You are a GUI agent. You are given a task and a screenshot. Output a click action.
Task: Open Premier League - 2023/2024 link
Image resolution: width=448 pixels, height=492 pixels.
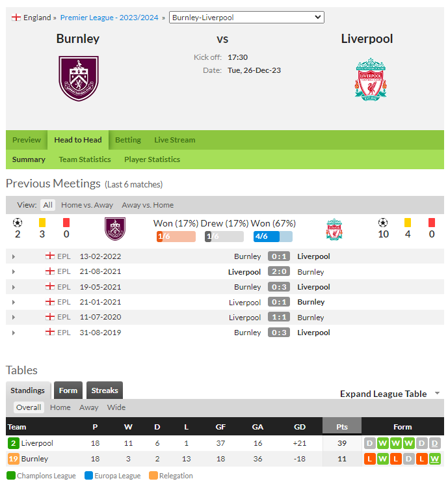109,18
